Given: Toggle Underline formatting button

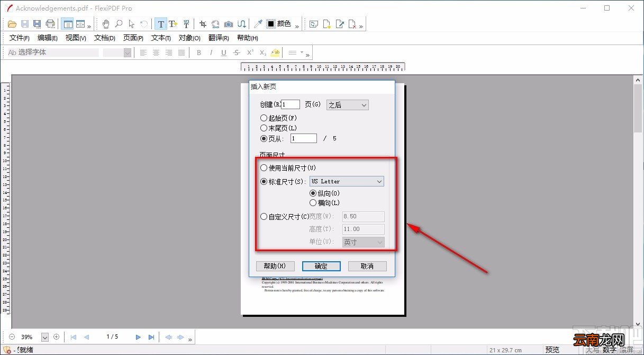Looking at the screenshot, I should pyautogui.click(x=224, y=52).
